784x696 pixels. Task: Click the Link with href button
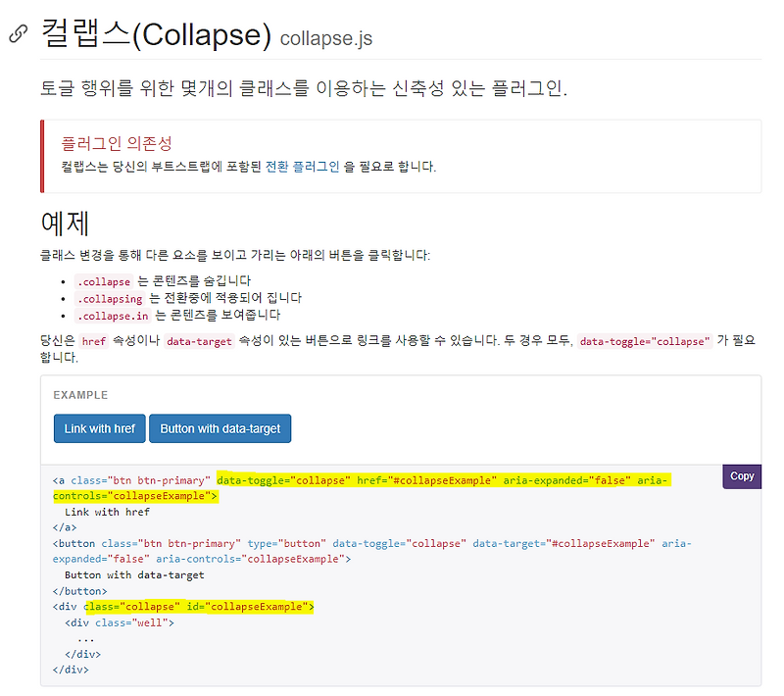point(98,428)
